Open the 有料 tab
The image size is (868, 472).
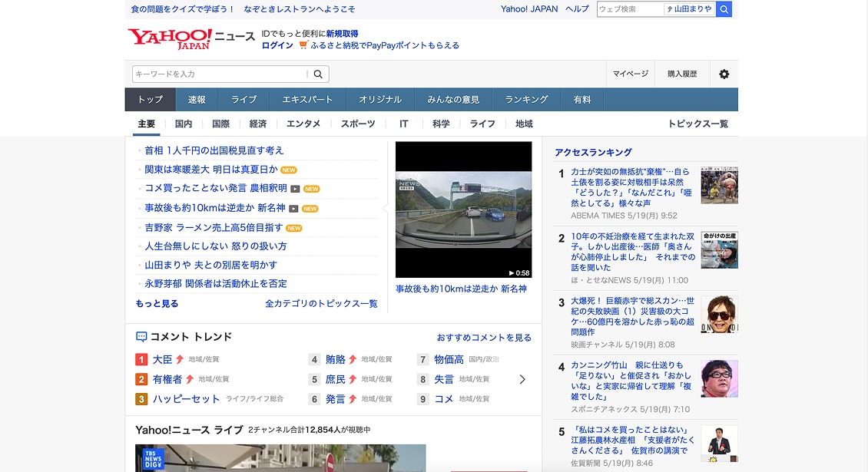pos(581,100)
